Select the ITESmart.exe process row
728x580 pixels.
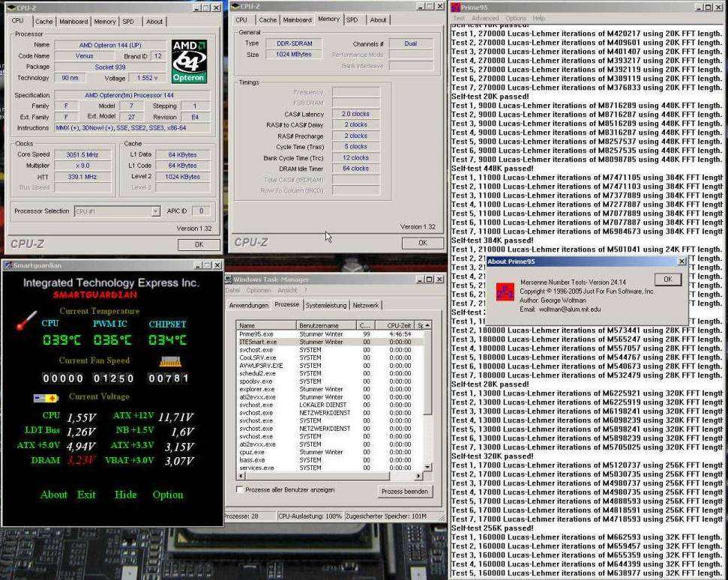coord(330,342)
